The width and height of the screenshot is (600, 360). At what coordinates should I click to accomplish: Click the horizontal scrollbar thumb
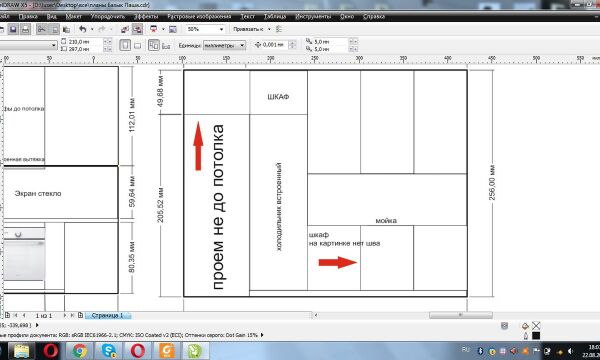461,315
